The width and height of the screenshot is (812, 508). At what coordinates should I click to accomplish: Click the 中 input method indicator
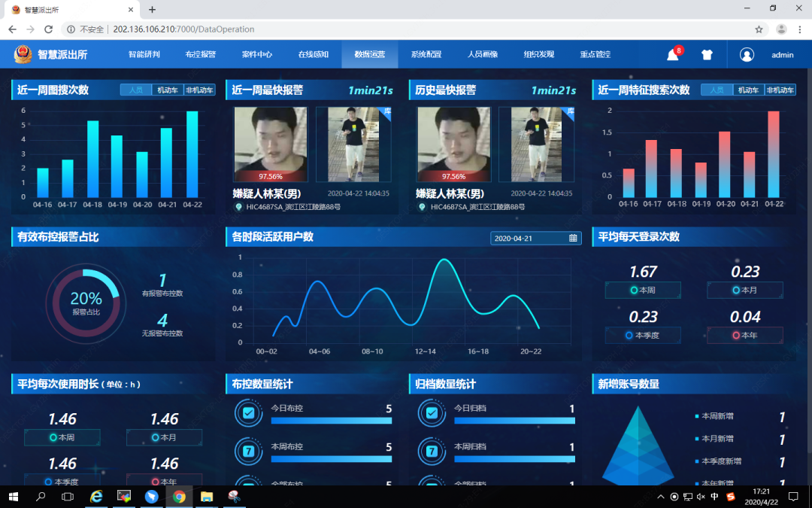click(x=715, y=497)
